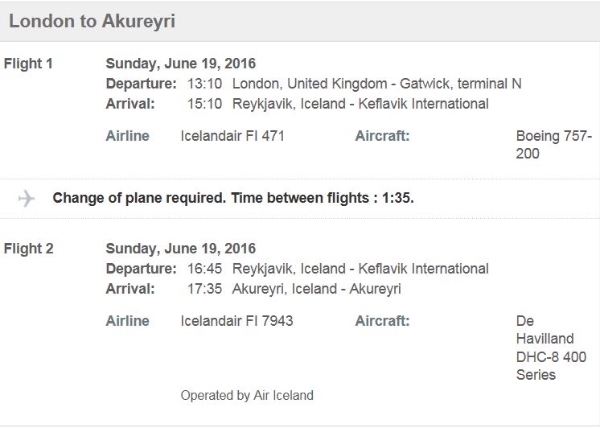Click the Icelandair FI 7943 flight number
Viewport: 600px width, 428px height.
click(x=236, y=321)
